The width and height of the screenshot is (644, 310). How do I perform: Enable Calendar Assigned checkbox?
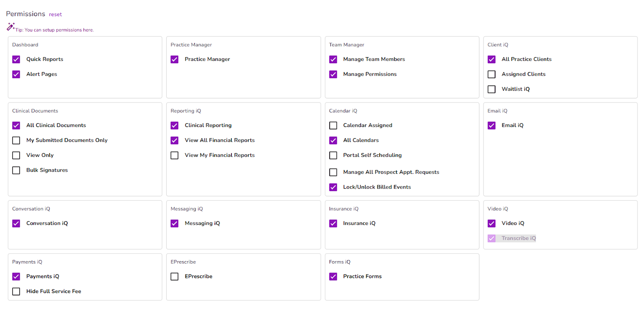[333, 125]
